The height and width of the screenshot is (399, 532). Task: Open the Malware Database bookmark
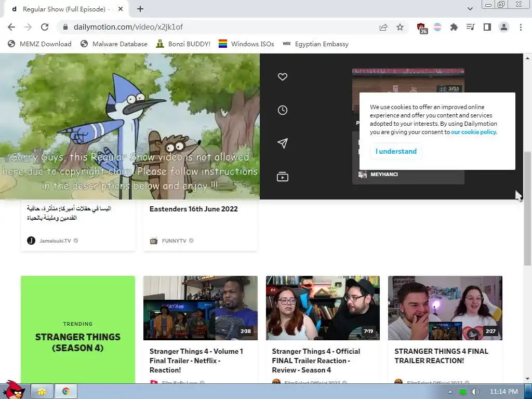point(114,44)
